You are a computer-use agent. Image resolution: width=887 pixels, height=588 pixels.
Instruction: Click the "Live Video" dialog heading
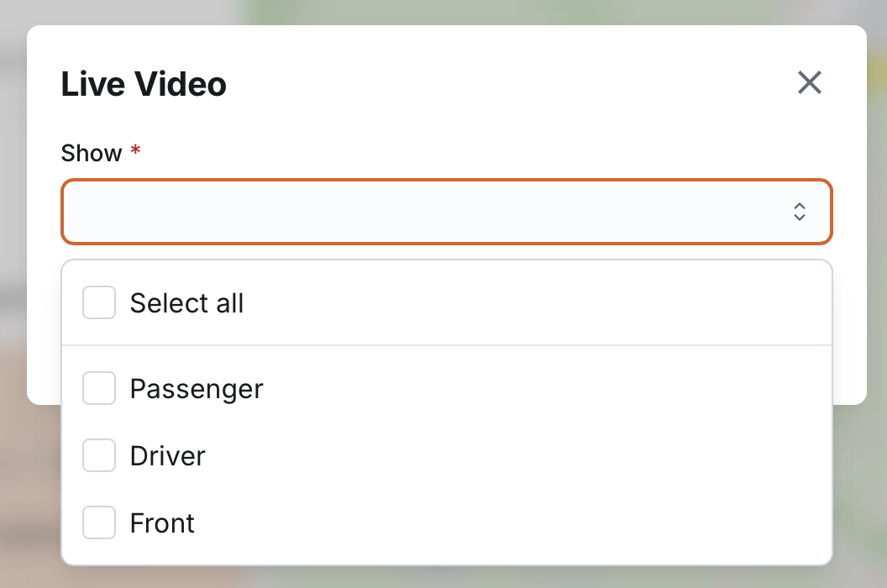click(144, 84)
